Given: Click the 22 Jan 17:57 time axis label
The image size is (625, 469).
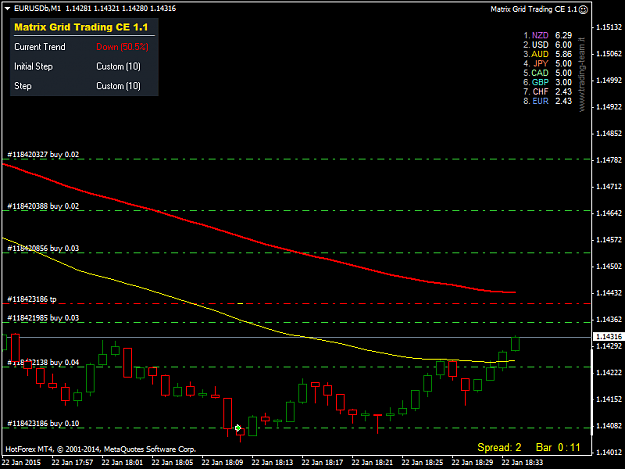Looking at the screenshot, I should click(x=72, y=462).
